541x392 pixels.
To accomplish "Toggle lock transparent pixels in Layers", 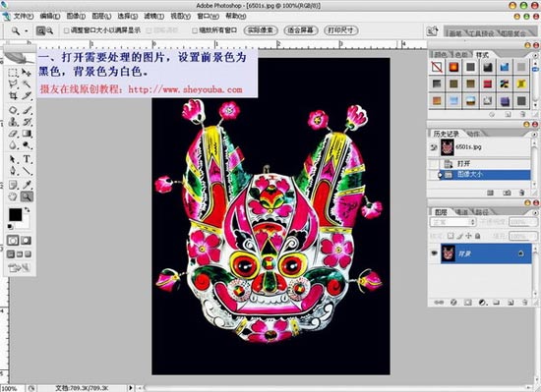I will pos(451,236).
